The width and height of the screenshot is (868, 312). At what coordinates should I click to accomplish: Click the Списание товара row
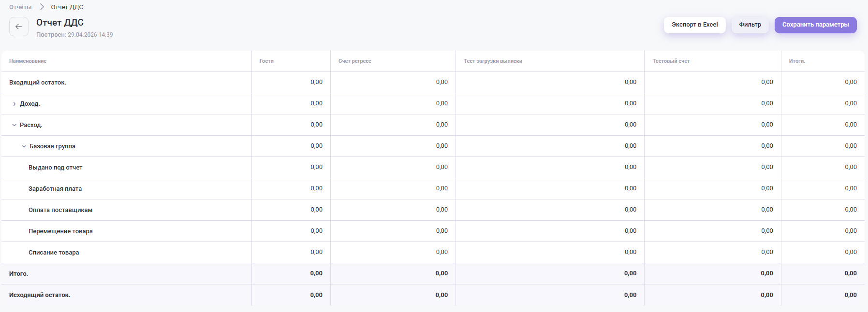click(54, 253)
